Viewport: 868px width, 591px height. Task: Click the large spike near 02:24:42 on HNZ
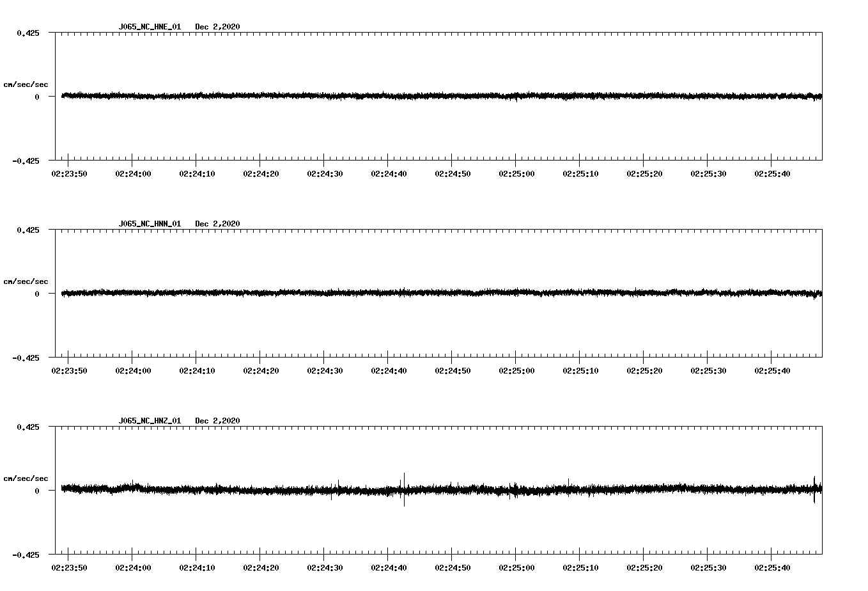pos(403,489)
